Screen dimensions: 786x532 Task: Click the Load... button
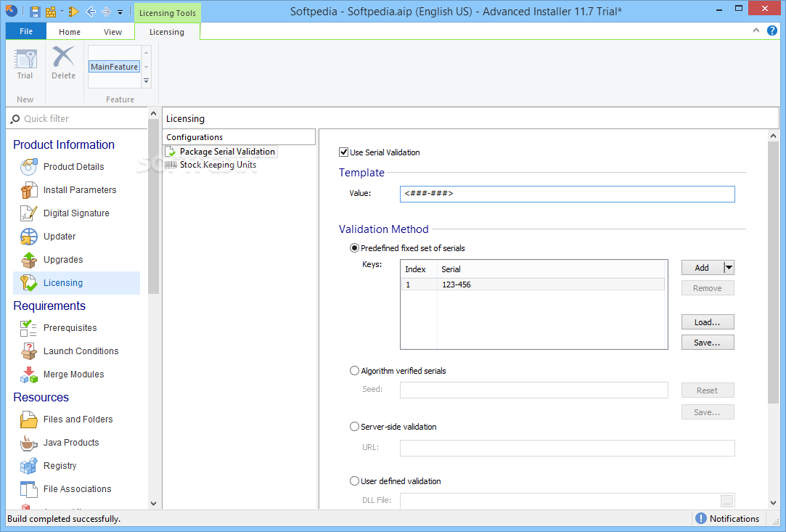(708, 322)
